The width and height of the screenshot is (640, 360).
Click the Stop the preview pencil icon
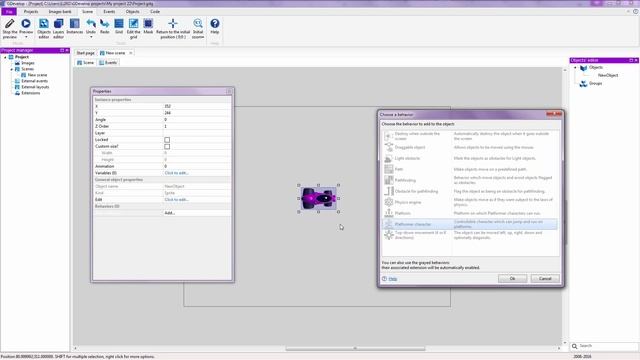coord(9,24)
